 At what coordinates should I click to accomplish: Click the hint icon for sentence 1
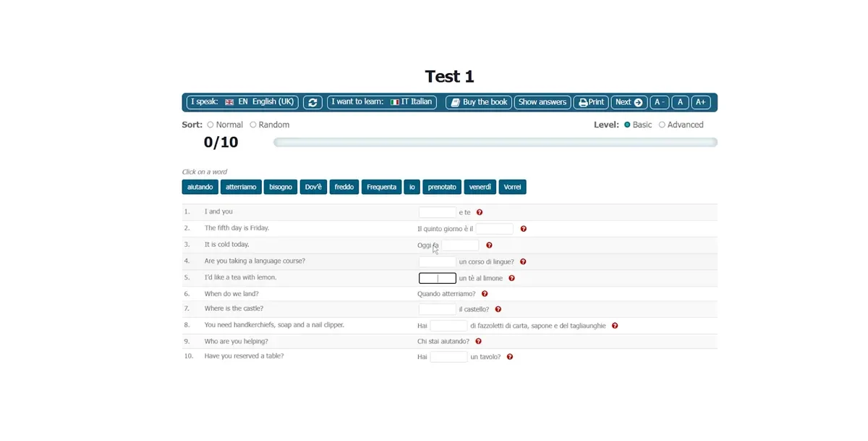click(x=480, y=213)
